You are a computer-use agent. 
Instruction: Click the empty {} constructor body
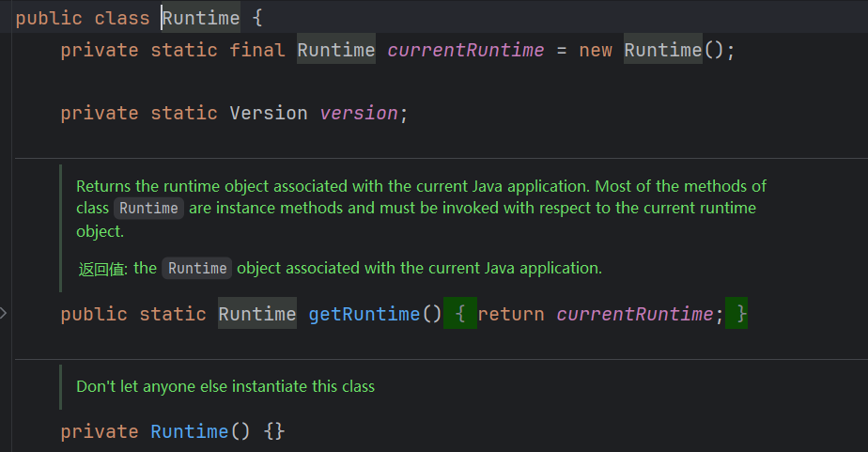pyautogui.click(x=274, y=431)
